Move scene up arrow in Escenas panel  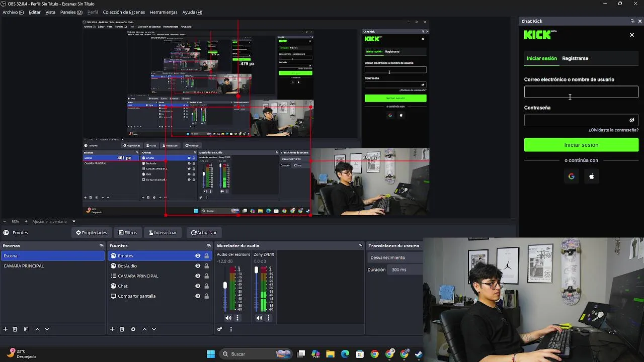click(37, 329)
